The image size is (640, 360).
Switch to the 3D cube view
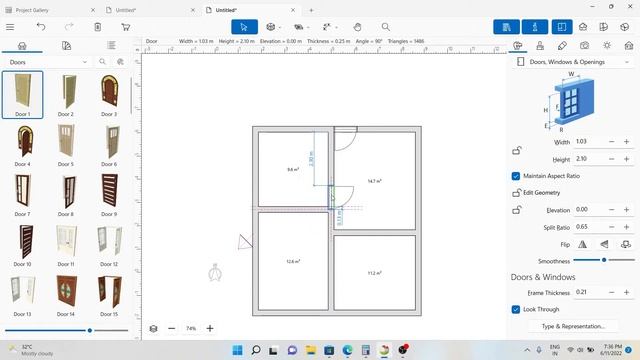[624, 27]
